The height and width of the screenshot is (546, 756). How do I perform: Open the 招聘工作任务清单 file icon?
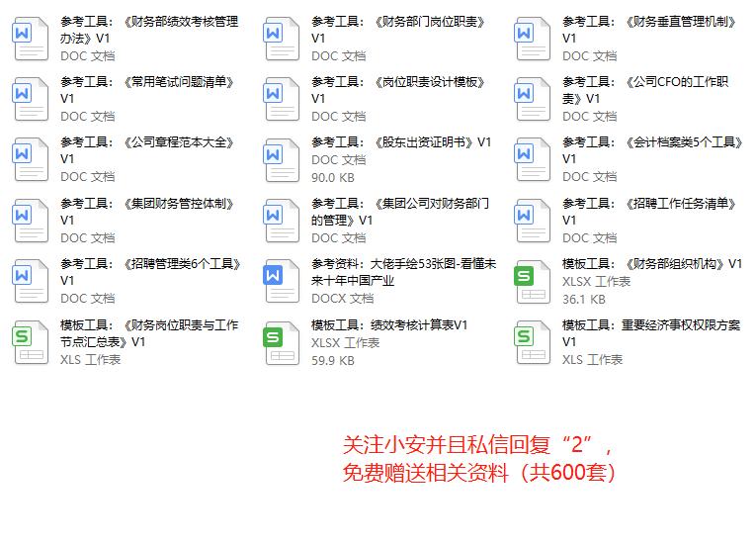pyautogui.click(x=533, y=221)
